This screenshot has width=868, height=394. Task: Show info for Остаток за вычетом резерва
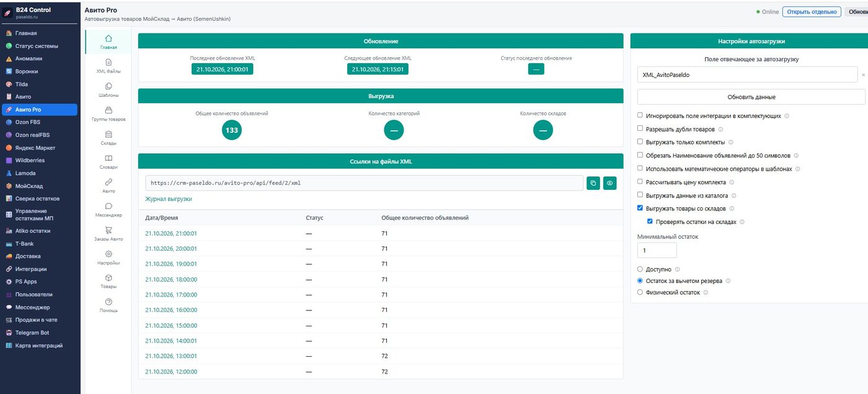click(x=728, y=281)
